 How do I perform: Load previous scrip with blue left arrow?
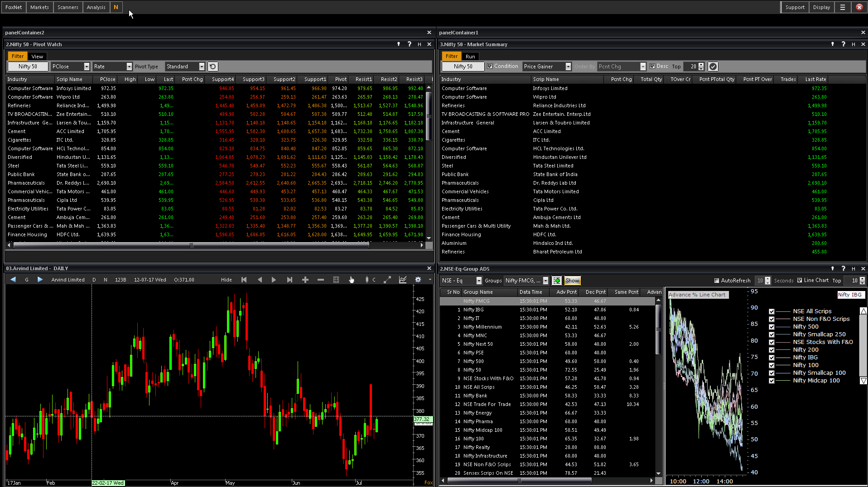(x=13, y=280)
